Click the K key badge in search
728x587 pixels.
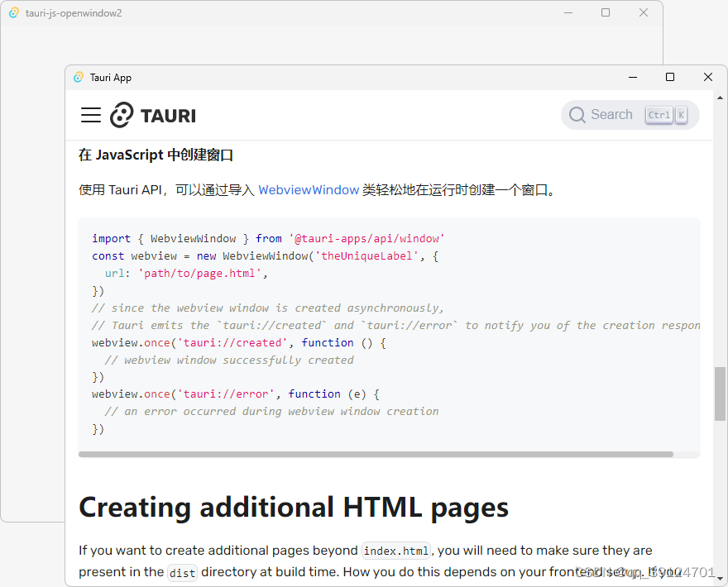[x=681, y=115]
